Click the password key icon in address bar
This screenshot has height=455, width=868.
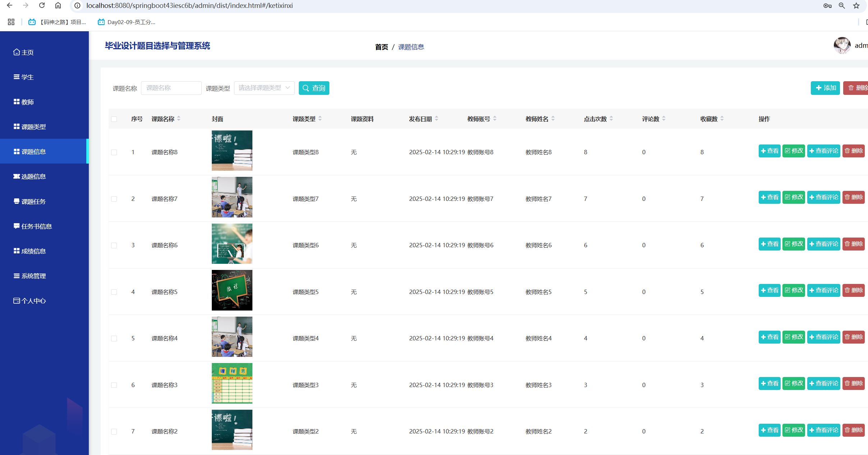pos(827,5)
